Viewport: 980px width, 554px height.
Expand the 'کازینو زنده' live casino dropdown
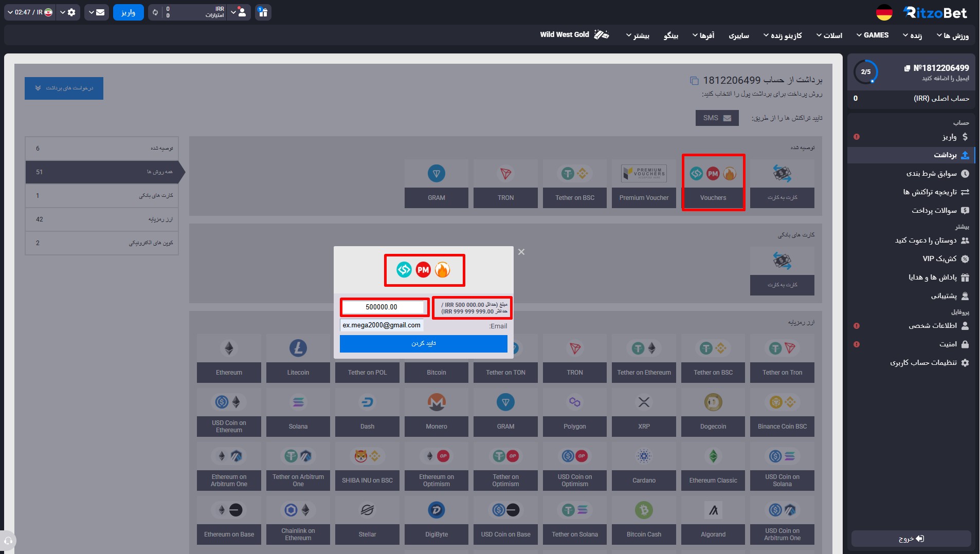(783, 35)
